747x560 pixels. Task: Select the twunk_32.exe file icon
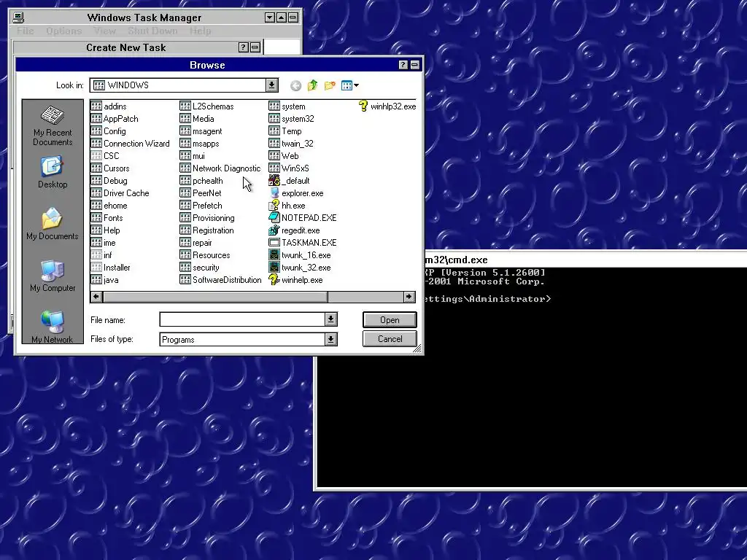274,267
